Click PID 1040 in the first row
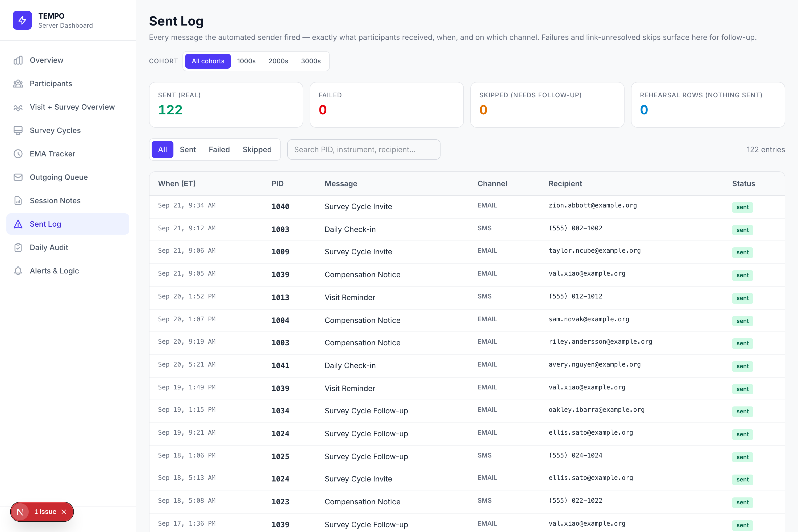The image size is (798, 532). 280,207
